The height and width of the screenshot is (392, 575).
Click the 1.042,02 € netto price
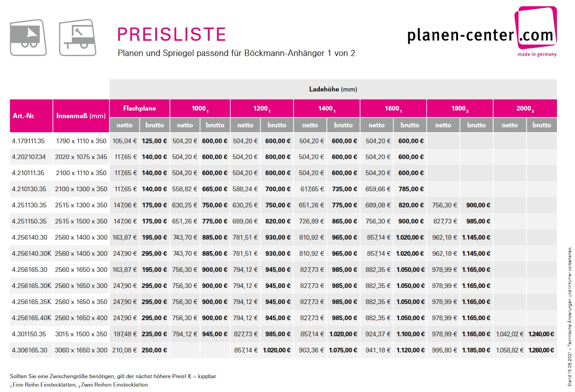coord(510,334)
